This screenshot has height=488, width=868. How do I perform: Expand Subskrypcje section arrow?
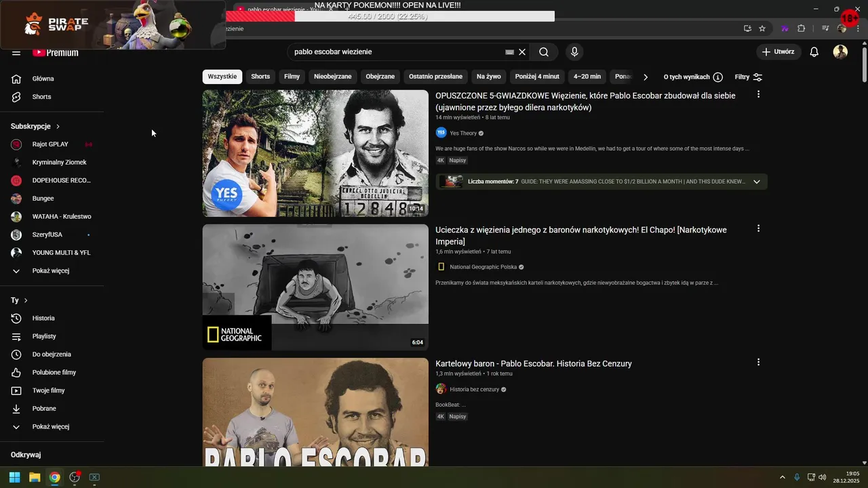point(58,127)
